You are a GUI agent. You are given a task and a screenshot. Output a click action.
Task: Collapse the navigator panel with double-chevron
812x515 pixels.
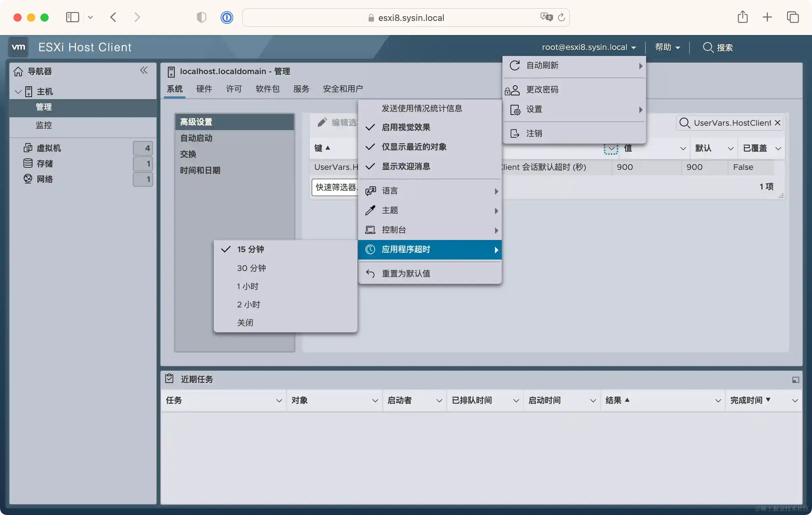144,70
